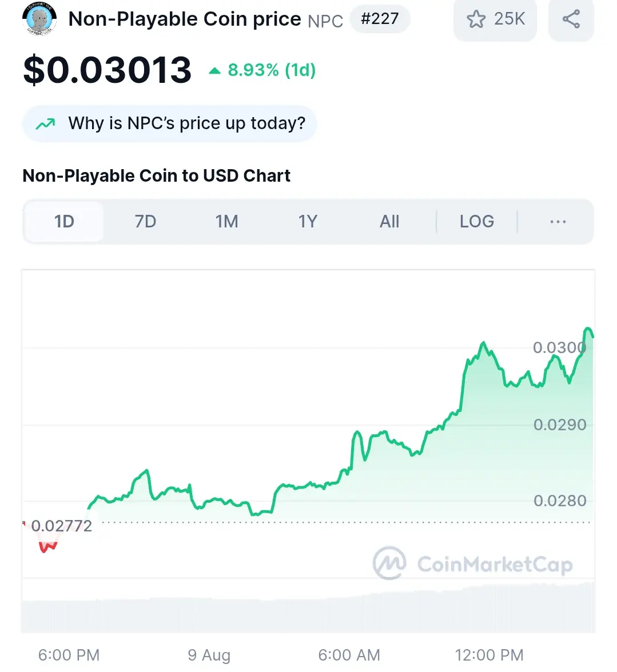
Task: Open the share icon button
Action: (x=571, y=19)
